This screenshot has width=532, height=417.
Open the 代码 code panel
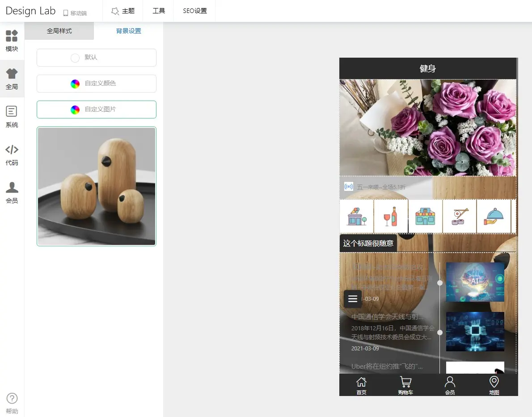point(12,155)
